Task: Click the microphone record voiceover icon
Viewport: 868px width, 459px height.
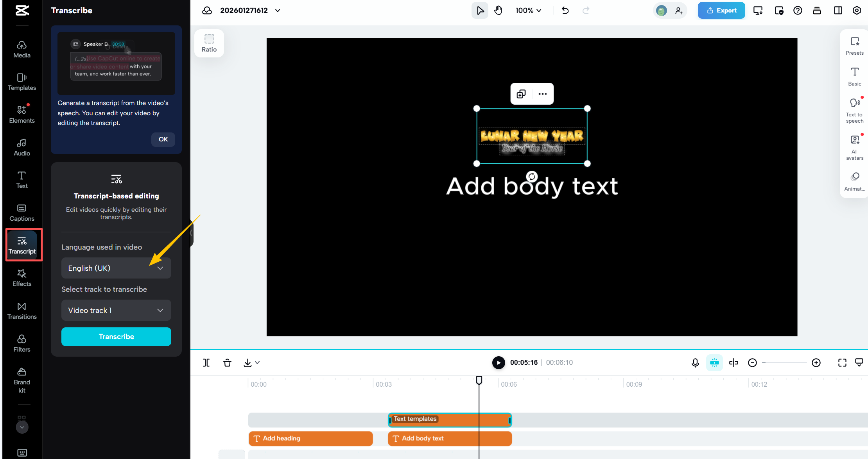Action: pos(695,363)
